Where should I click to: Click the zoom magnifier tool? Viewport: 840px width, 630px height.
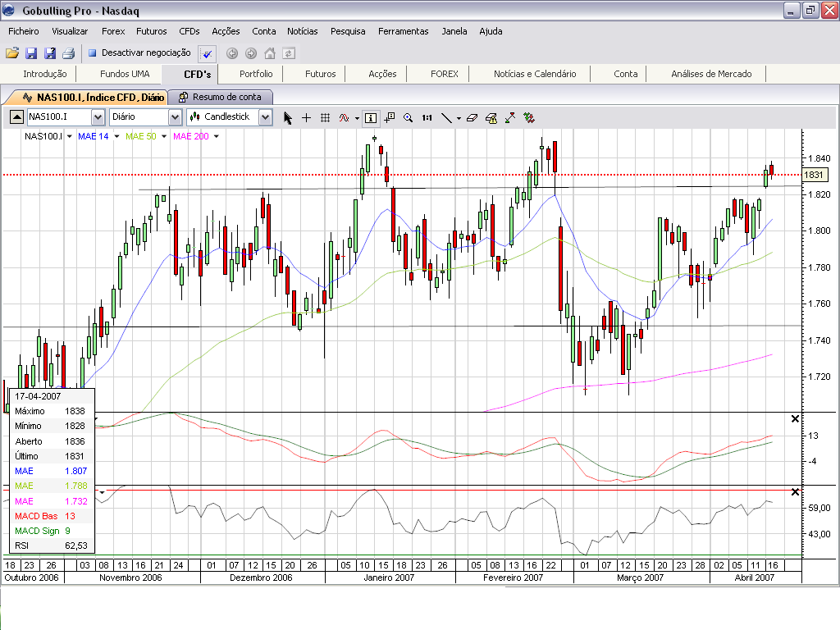(409, 117)
